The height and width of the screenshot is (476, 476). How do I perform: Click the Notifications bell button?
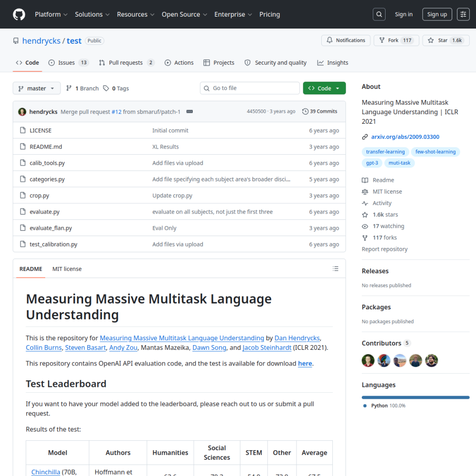(346, 40)
